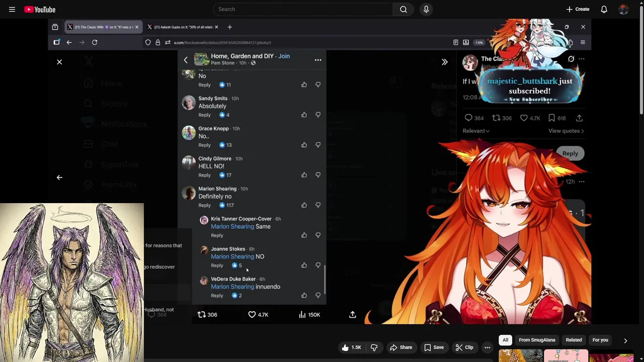Viewport: 644px width, 362px height.
Task: Click the x.com address bar URL
Action: click(x=222, y=43)
